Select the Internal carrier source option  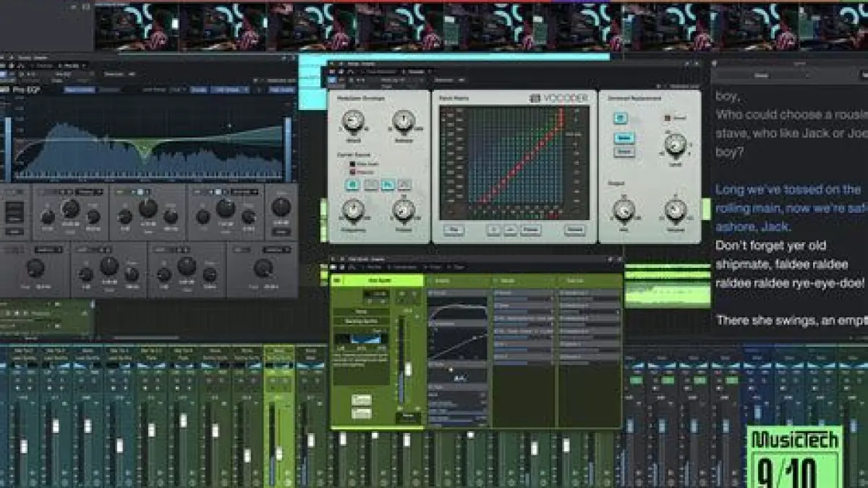pyautogui.click(x=352, y=172)
